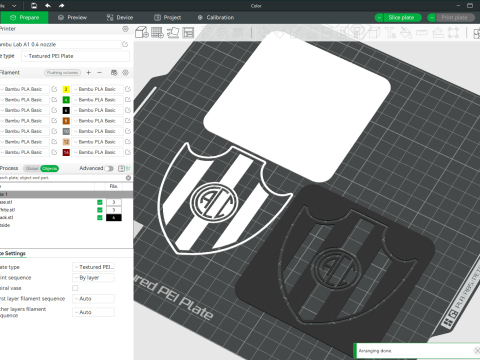Click the dark red filament 14 color swatch
The image size is (480, 360).
point(66,152)
